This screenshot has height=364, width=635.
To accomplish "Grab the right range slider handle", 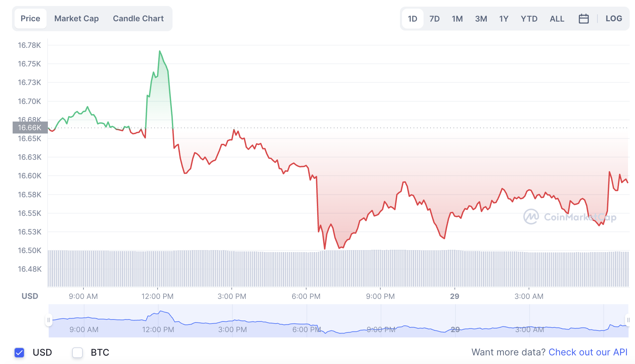I will pos(628,320).
